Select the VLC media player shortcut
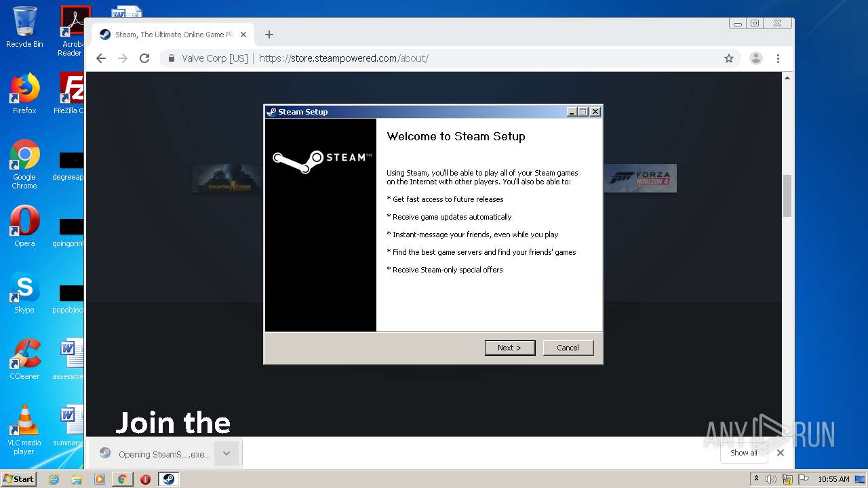This screenshot has width=868, height=488. click(24, 430)
